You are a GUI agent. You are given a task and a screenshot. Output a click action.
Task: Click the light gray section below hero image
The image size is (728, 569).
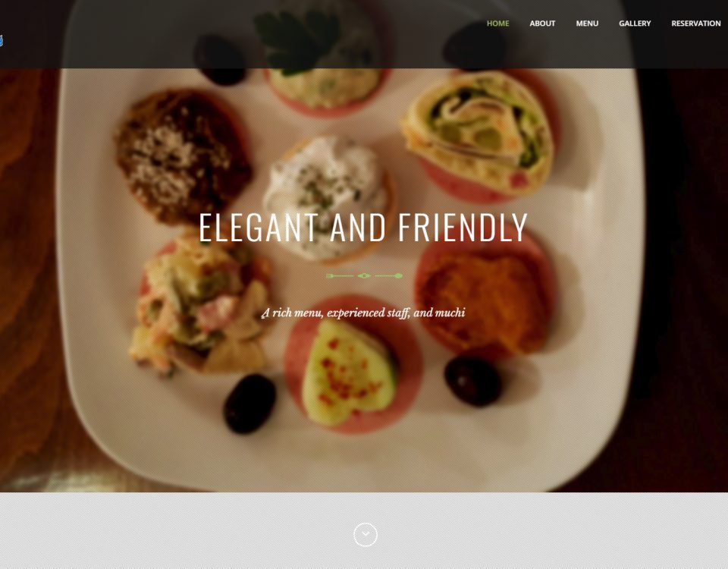(364, 530)
